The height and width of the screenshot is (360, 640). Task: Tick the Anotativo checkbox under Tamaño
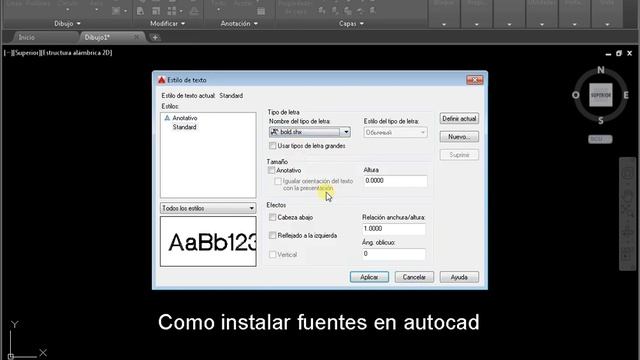(271, 170)
